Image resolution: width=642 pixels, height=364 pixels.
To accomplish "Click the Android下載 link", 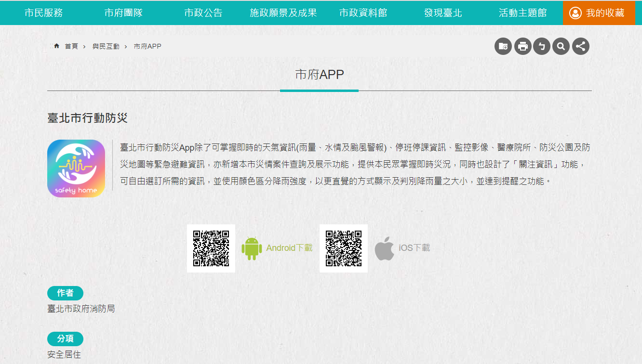I will click(x=289, y=248).
